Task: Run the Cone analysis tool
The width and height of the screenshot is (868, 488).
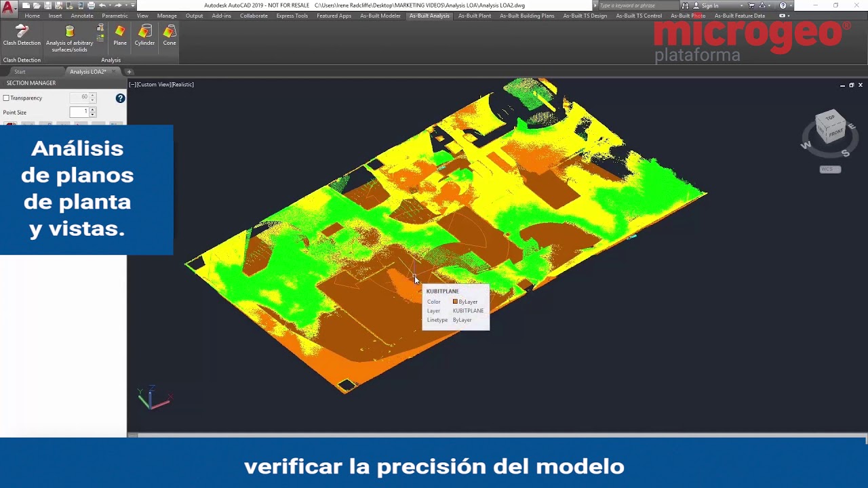Action: 170,36
